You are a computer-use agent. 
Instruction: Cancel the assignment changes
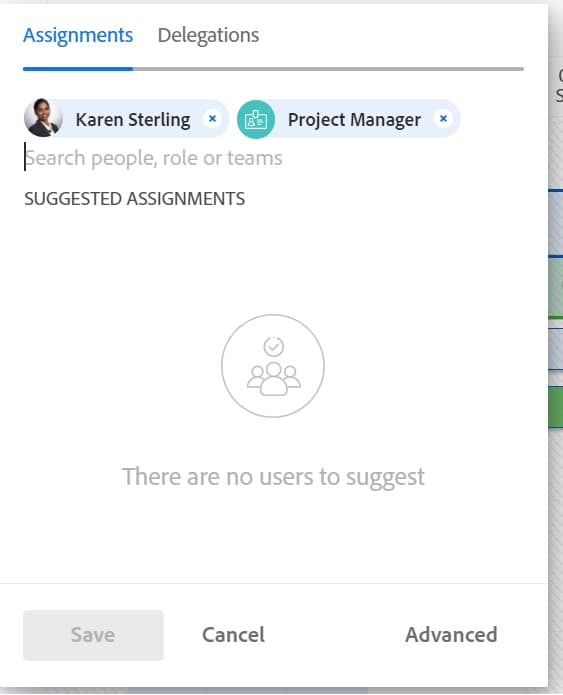(x=233, y=635)
